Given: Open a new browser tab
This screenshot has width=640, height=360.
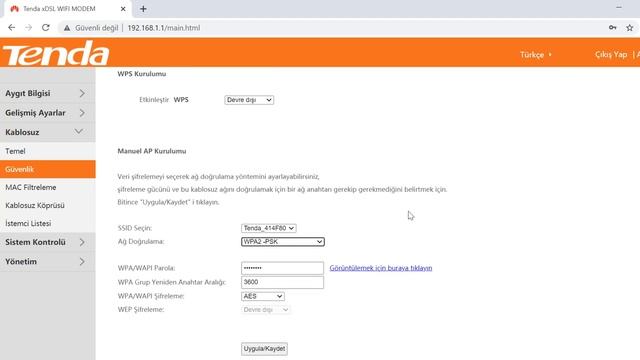Looking at the screenshot, I should (143, 9).
